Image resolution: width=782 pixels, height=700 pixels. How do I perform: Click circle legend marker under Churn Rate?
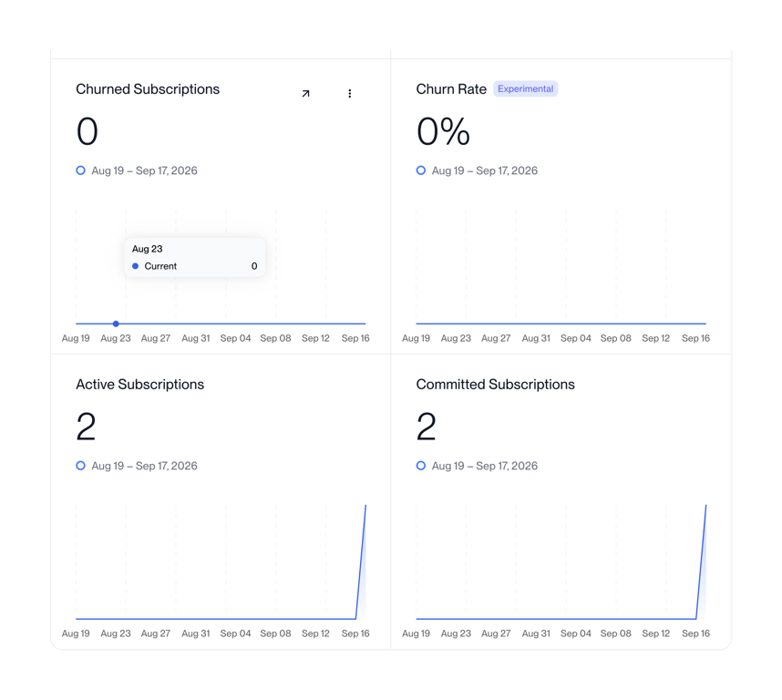[421, 170]
